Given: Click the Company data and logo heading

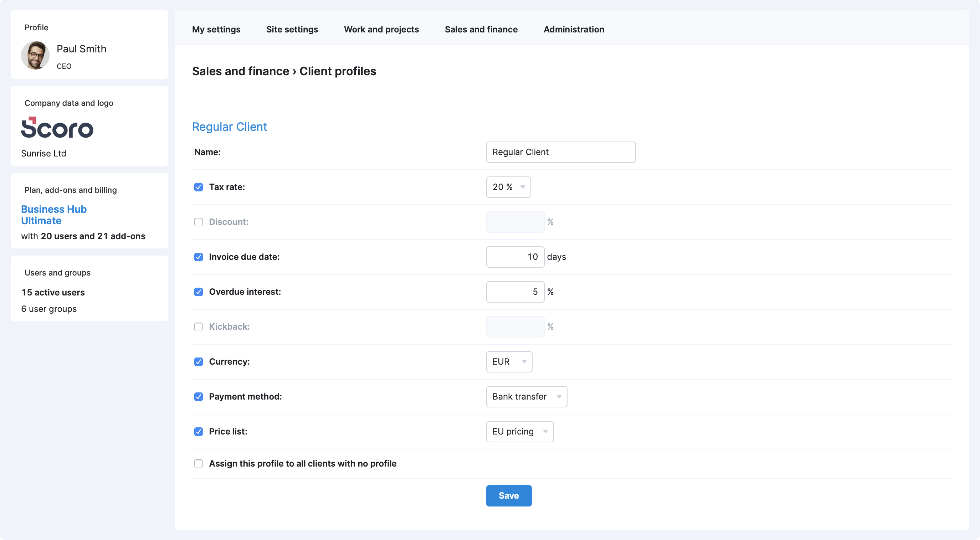Looking at the screenshot, I should 69,103.
